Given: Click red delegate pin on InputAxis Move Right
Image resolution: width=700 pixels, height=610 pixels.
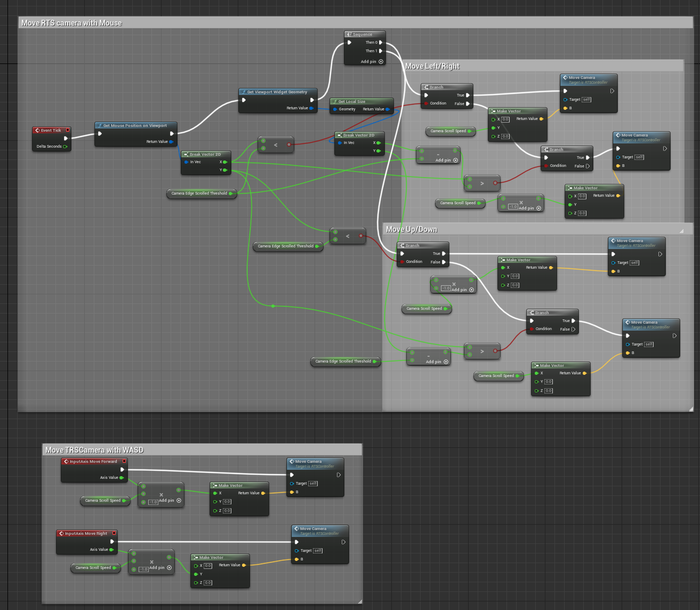Looking at the screenshot, I should coord(114,533).
